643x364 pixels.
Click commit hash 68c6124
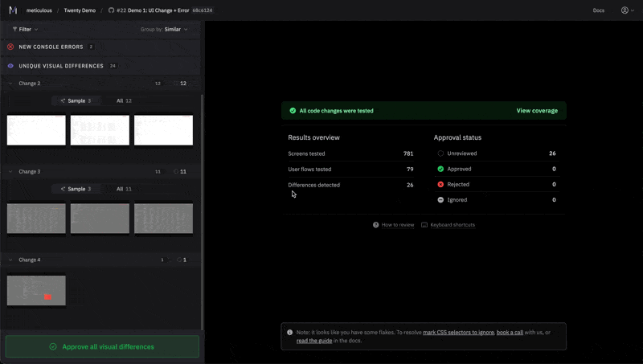coord(203,10)
